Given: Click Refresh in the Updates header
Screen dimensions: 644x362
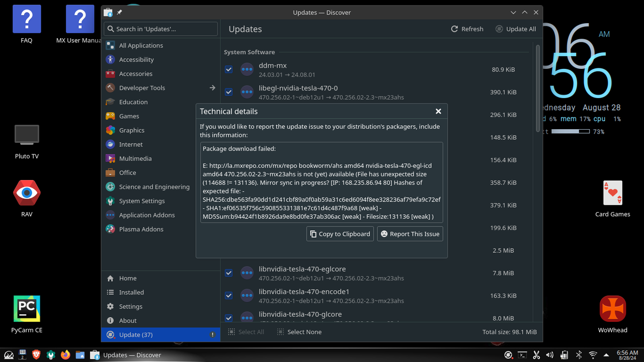Looking at the screenshot, I should [467, 29].
